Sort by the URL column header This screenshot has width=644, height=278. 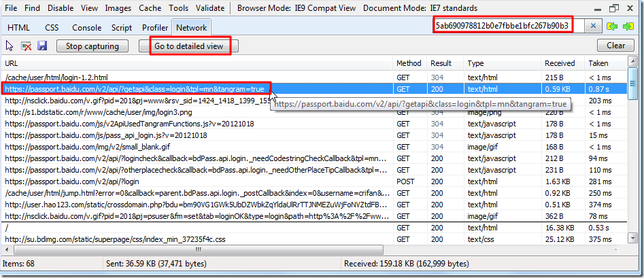pos(197,63)
